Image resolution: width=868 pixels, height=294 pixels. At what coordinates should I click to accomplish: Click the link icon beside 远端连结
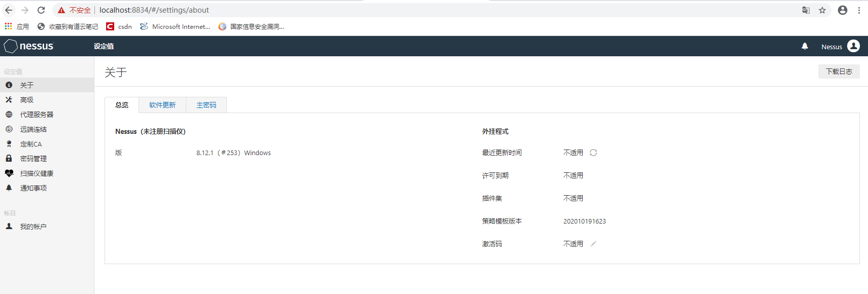point(9,129)
